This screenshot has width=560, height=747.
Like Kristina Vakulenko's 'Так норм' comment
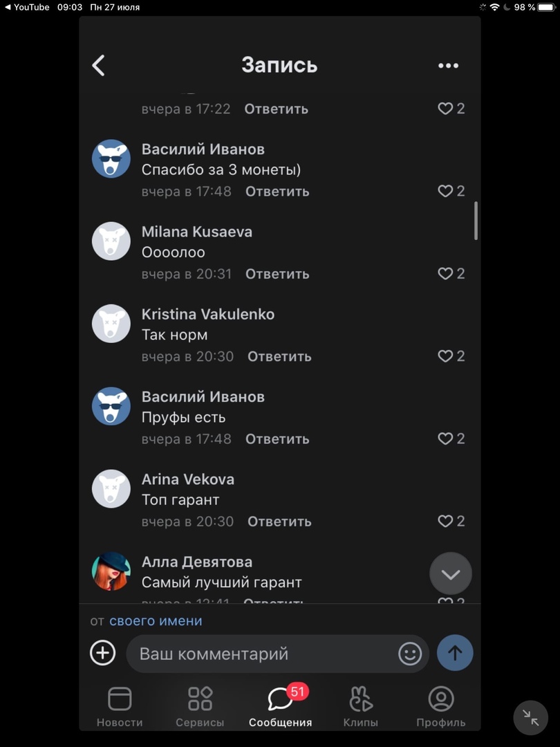tap(451, 356)
